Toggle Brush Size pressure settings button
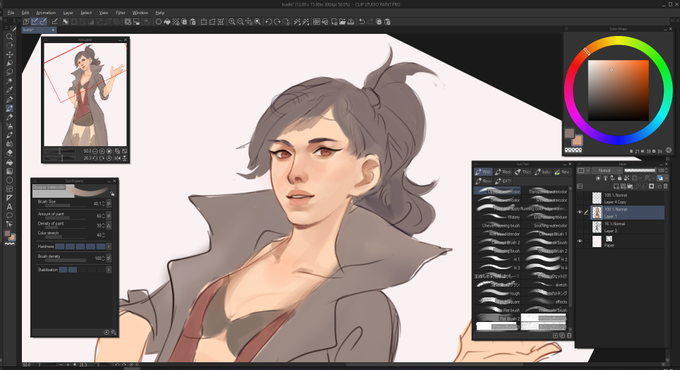680x370 pixels. (109, 203)
